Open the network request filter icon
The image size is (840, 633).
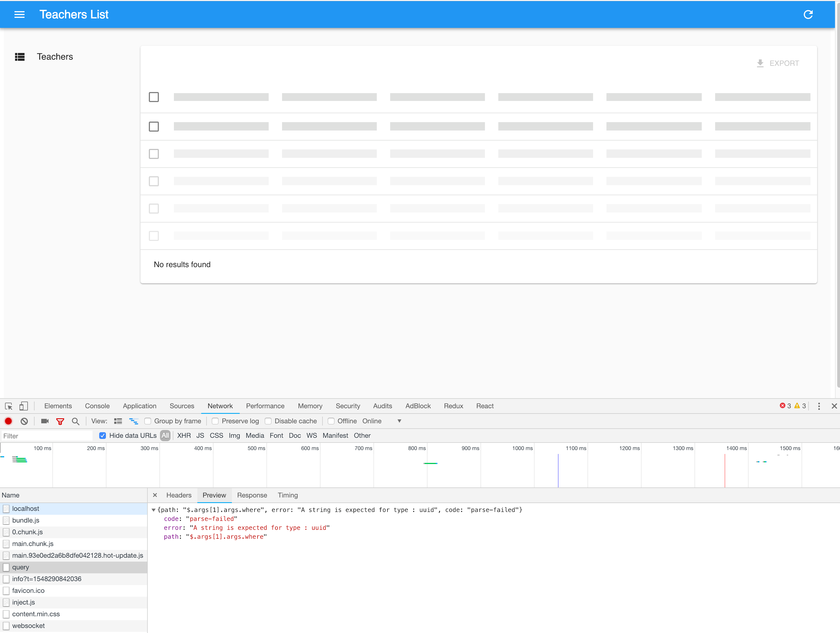(x=60, y=421)
